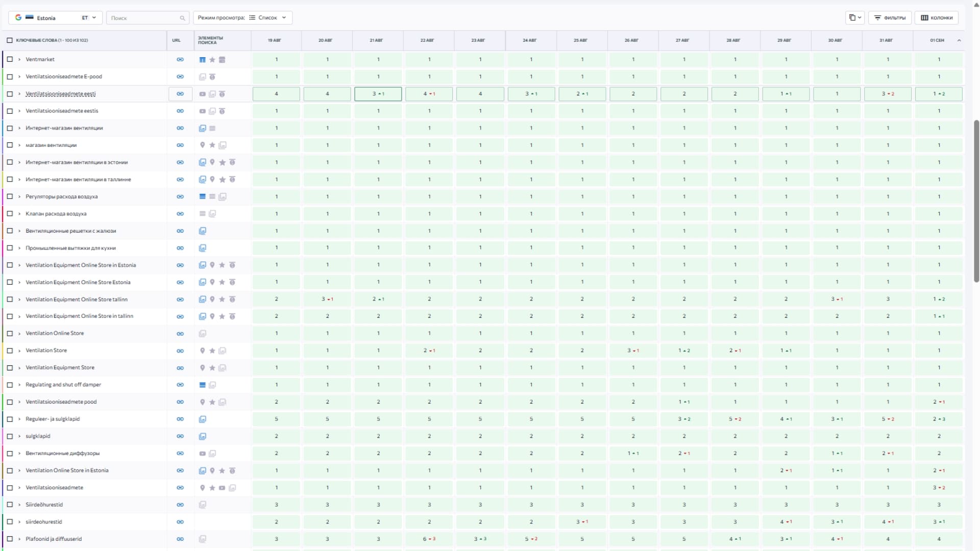
Task: Open the copy options dropdown button
Action: click(x=855, y=18)
